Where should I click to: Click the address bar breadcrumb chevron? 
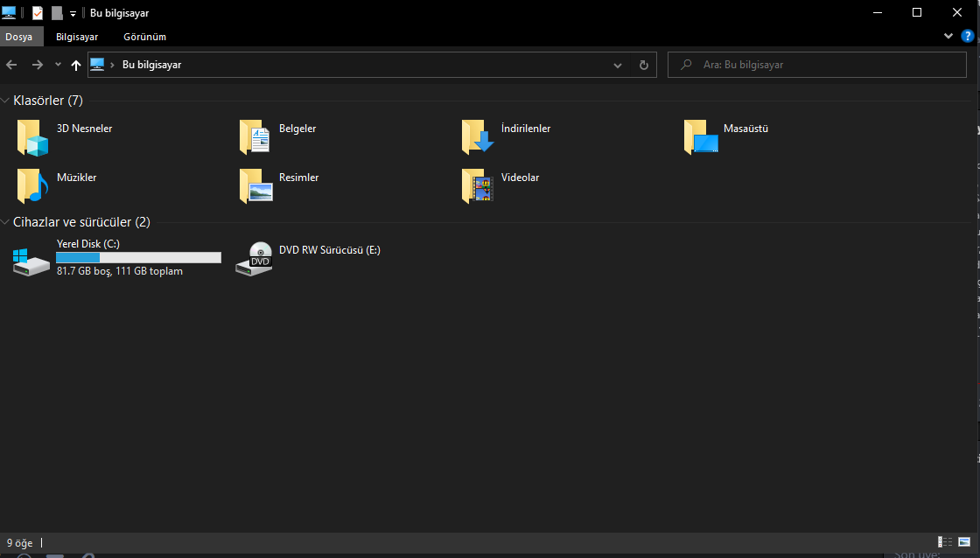pyautogui.click(x=113, y=65)
